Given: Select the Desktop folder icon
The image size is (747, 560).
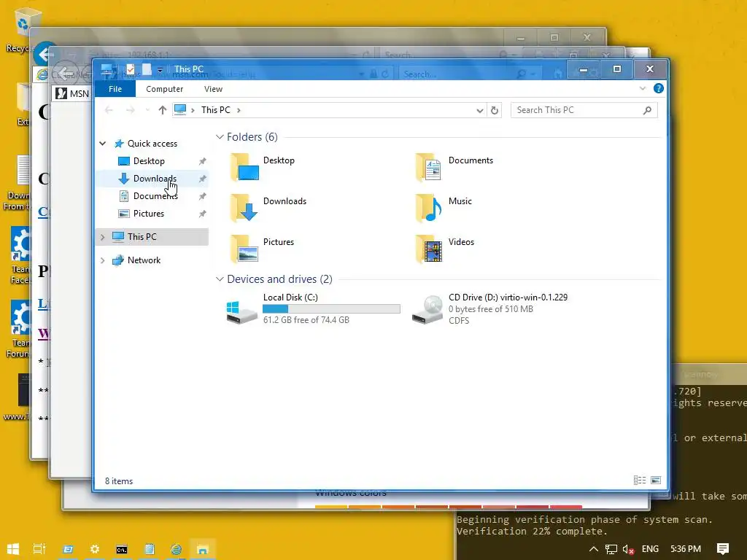Looking at the screenshot, I should pyautogui.click(x=244, y=167).
